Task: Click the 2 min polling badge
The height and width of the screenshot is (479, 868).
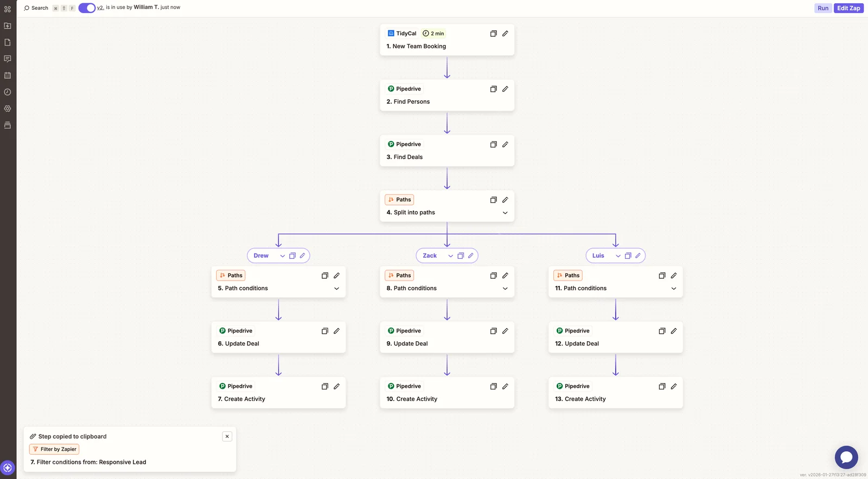Action: [433, 34]
